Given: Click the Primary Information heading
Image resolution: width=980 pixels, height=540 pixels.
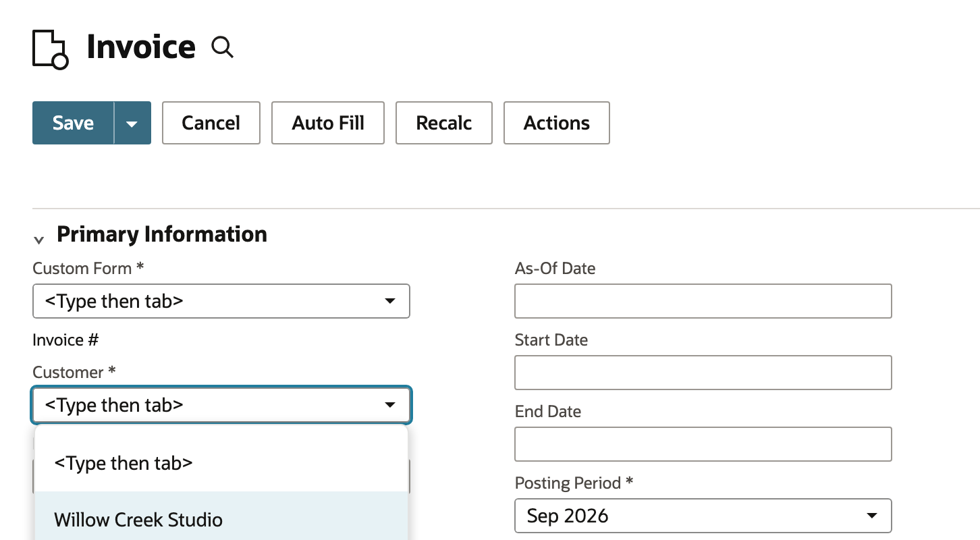Looking at the screenshot, I should 162,234.
